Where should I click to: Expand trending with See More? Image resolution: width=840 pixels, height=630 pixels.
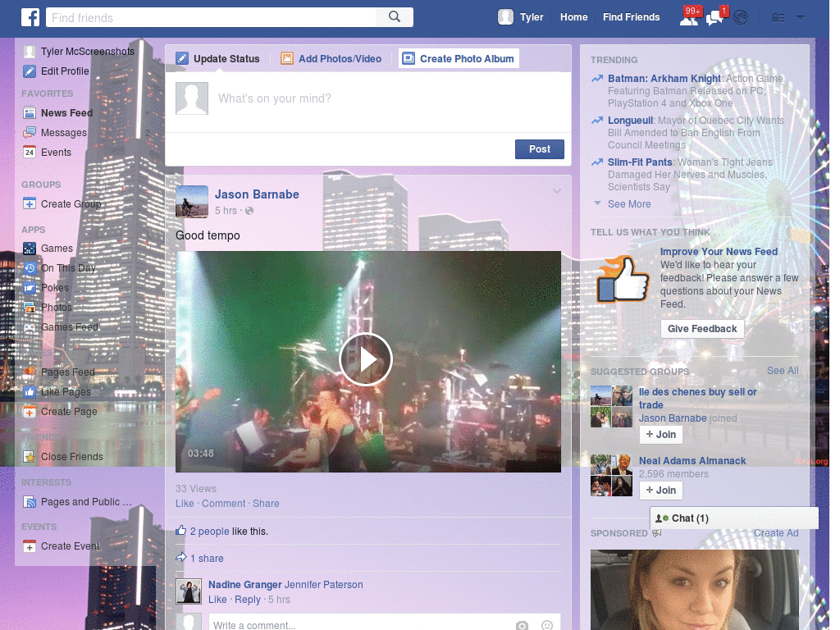(629, 204)
